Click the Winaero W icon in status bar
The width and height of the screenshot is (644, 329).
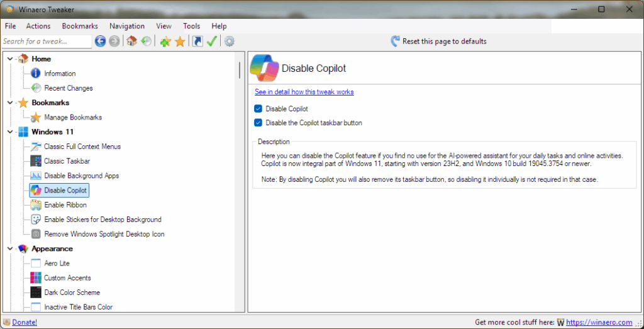point(560,323)
